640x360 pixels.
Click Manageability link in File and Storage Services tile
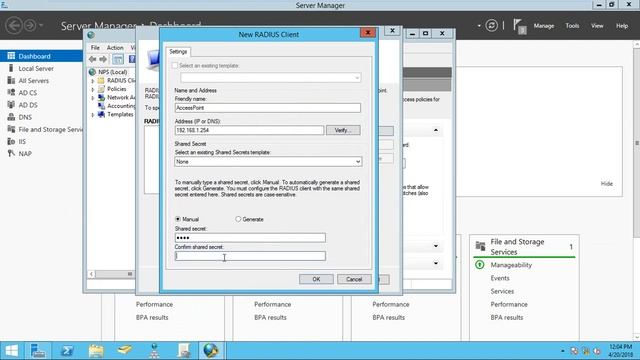point(511,265)
